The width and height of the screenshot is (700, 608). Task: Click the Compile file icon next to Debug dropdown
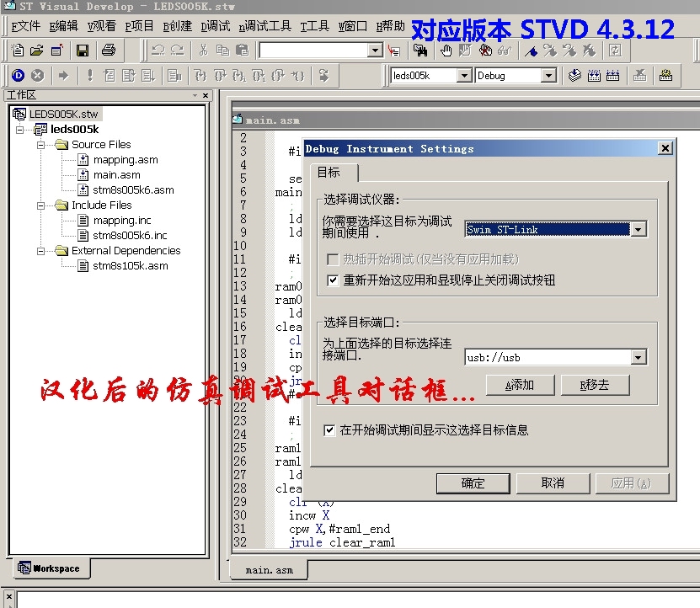click(x=574, y=76)
